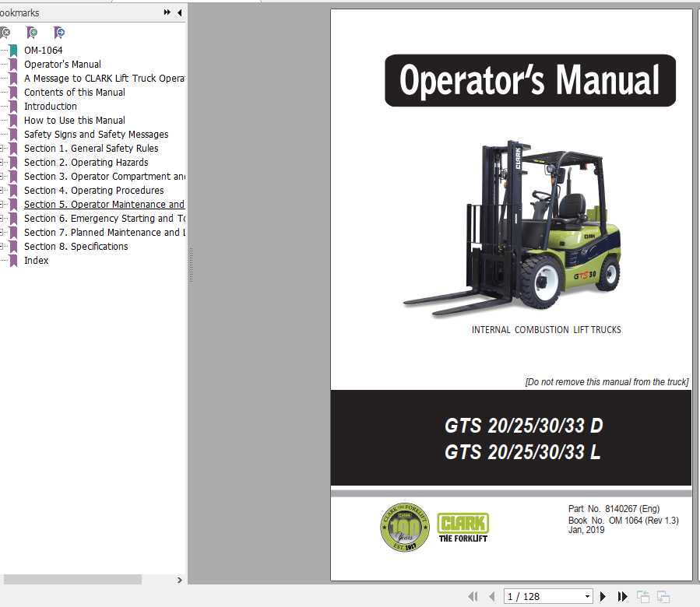Select Section 7. Planned Maintenance bookmark
The width and height of the screenshot is (700, 607).
[104, 232]
